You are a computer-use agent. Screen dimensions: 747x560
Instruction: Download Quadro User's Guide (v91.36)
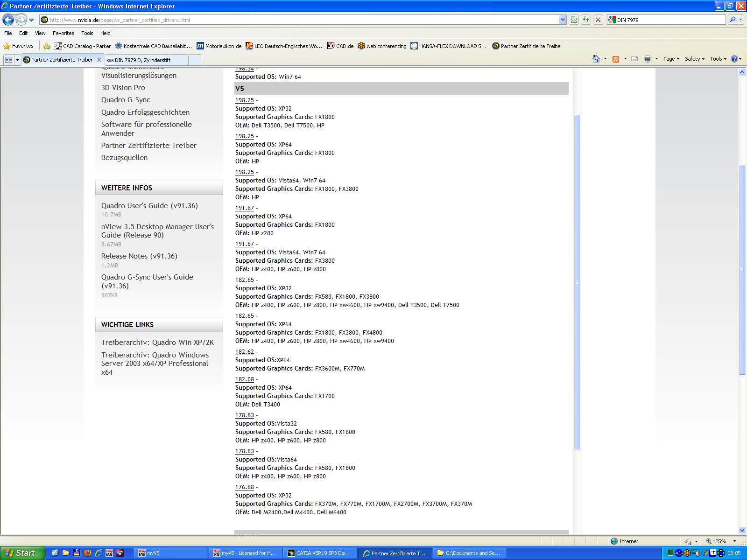149,206
